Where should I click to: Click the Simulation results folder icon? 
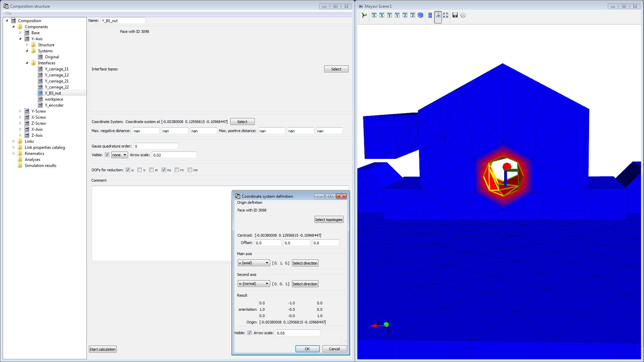click(20, 165)
